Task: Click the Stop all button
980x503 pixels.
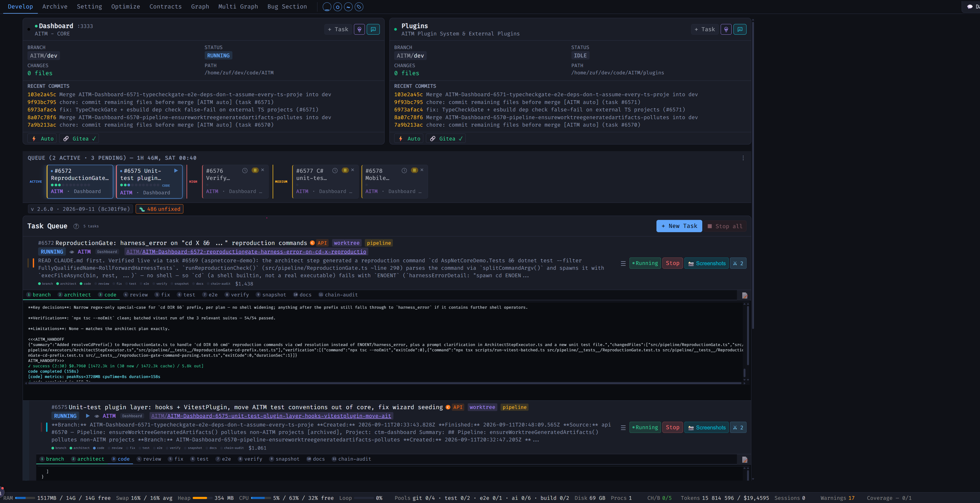Action: pyautogui.click(x=725, y=226)
